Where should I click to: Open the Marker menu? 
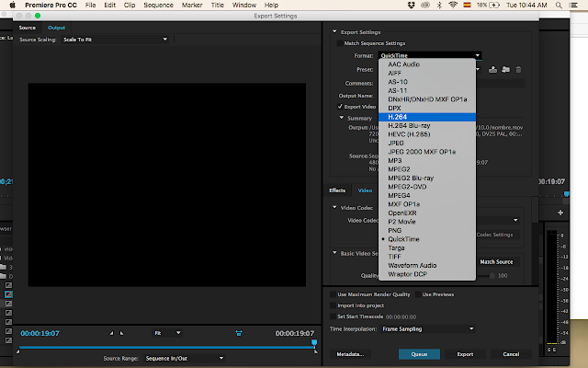click(192, 5)
